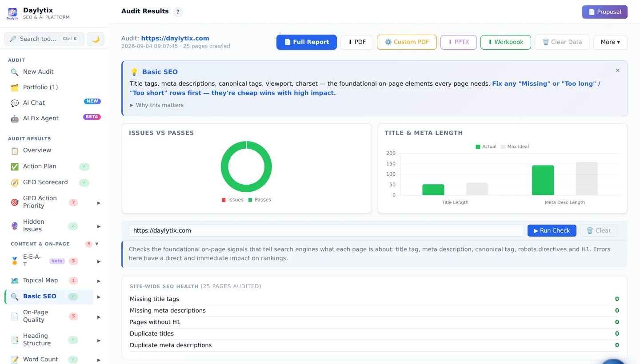The height and width of the screenshot is (364, 640).
Task: Click the lightbulb icon in Basic SEO banner
Action: [134, 72]
